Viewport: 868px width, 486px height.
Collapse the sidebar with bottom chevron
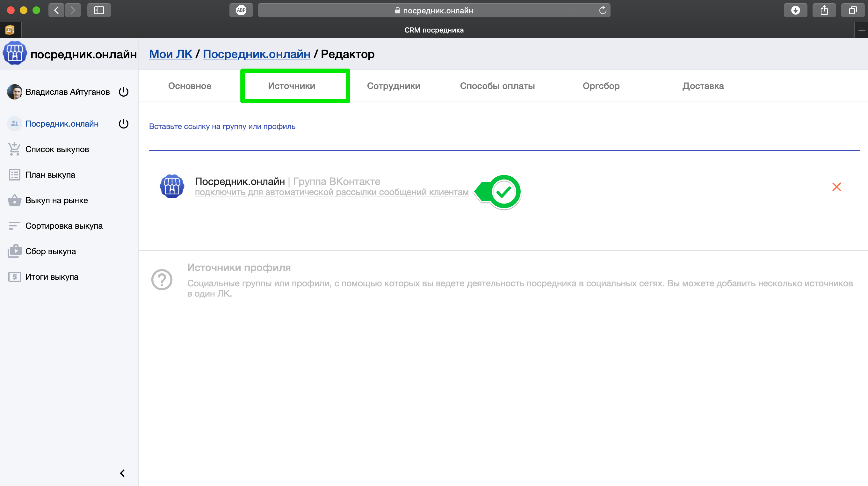click(122, 473)
